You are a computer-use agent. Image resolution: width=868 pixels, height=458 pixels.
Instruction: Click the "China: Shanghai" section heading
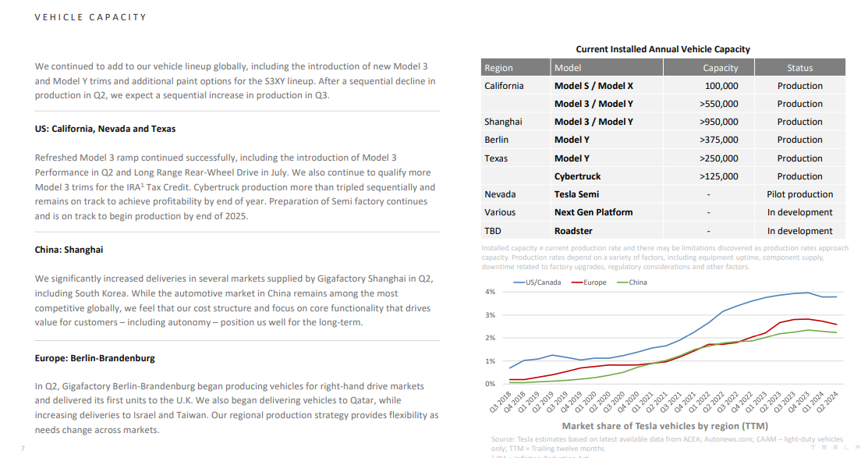(69, 249)
